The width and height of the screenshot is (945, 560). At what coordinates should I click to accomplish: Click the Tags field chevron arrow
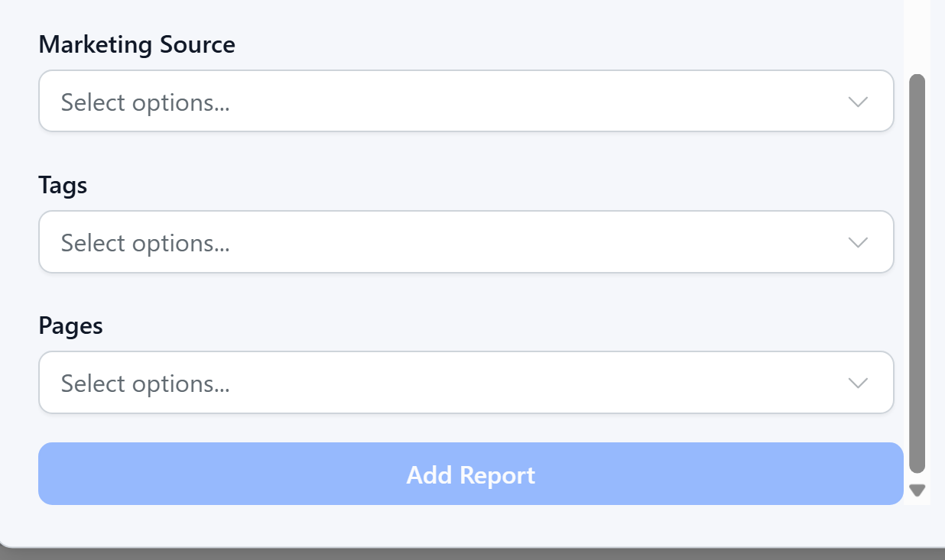click(x=858, y=242)
